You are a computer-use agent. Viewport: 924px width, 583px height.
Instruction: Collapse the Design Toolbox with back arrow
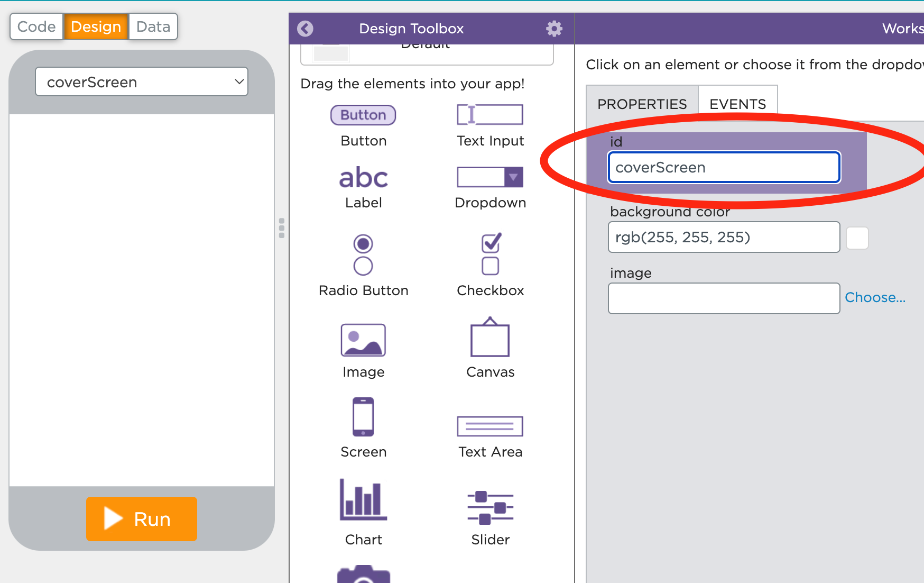click(305, 29)
